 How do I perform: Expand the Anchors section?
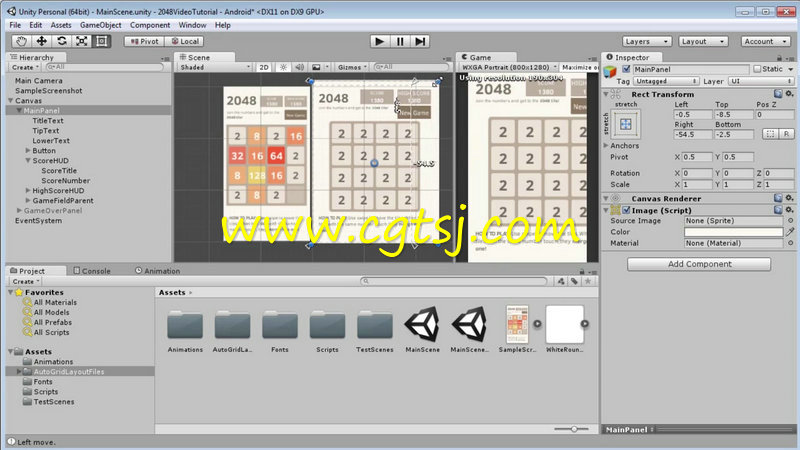point(606,145)
